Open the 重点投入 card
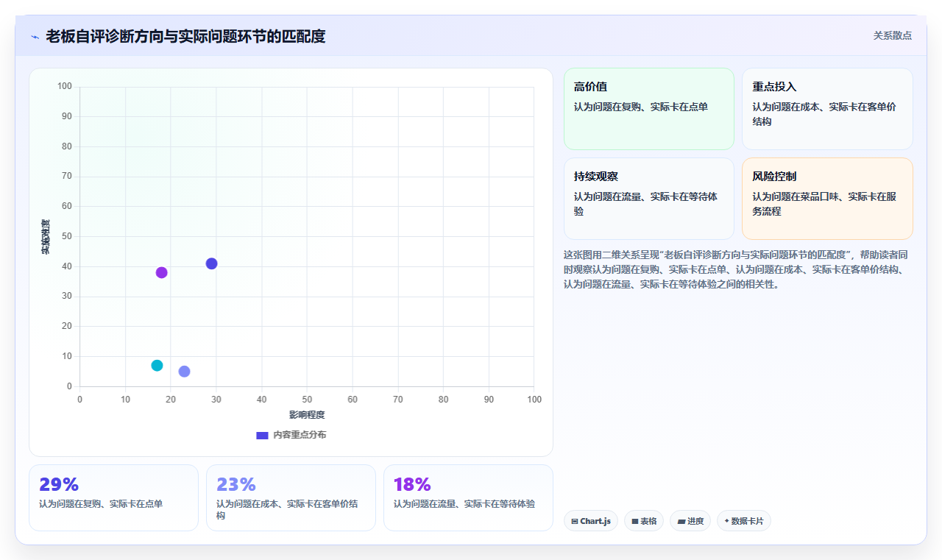Viewport: 942px width, 560px height. click(827, 109)
